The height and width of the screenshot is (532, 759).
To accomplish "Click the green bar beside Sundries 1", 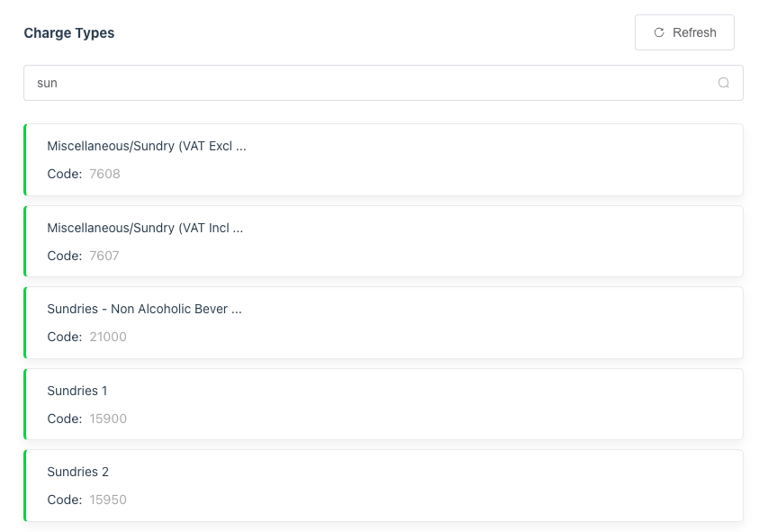I will click(x=26, y=403).
